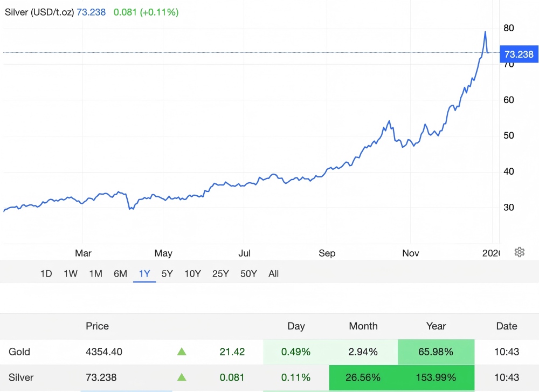Select the 6M timeframe

click(x=120, y=273)
